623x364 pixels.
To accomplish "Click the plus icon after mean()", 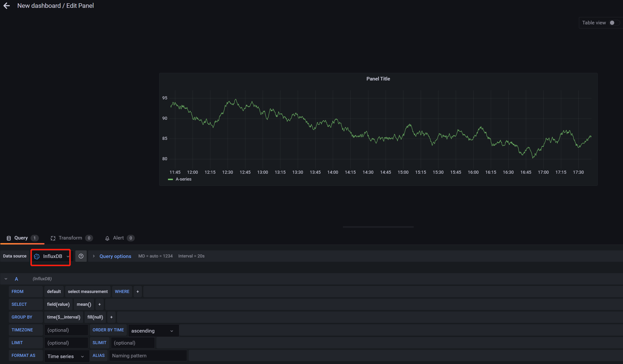I will (x=99, y=305).
